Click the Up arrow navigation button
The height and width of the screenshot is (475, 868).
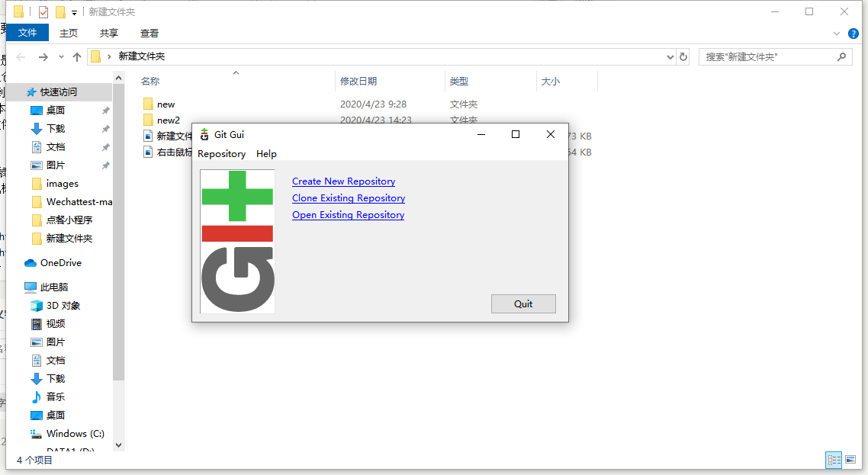(77, 57)
